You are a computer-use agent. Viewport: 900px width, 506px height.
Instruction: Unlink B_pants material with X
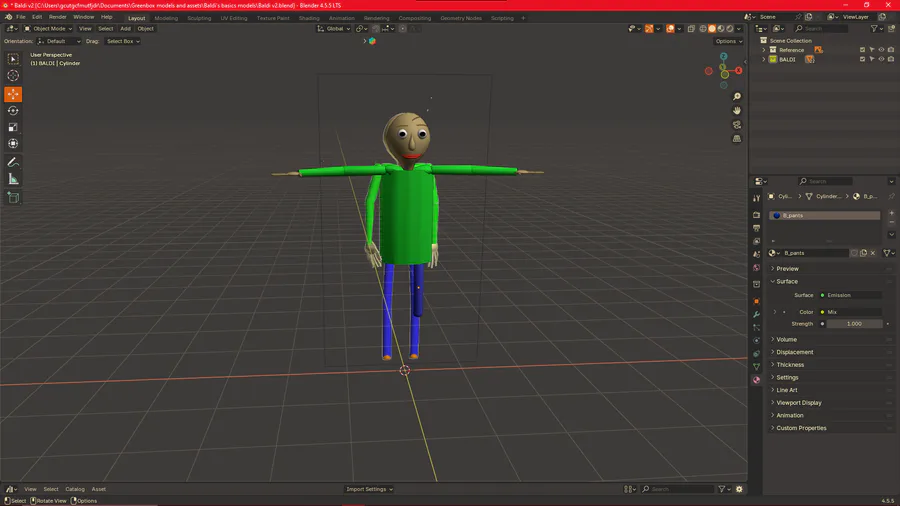coord(873,253)
